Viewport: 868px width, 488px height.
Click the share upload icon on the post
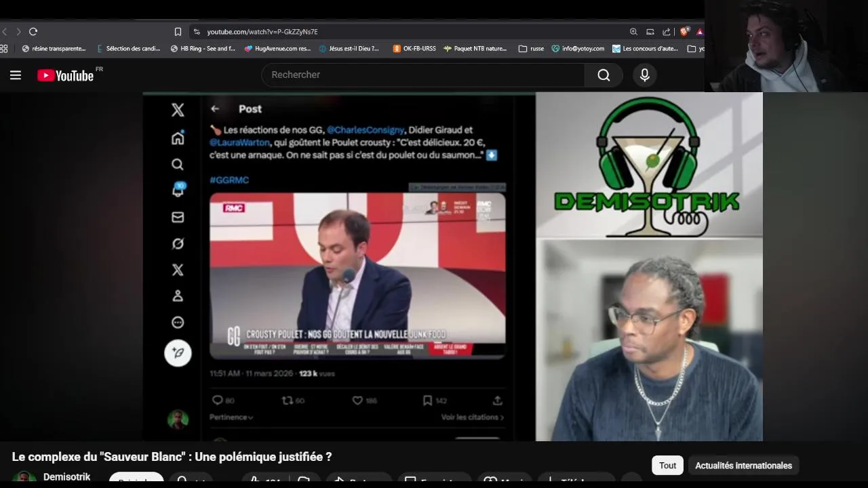pos(497,401)
